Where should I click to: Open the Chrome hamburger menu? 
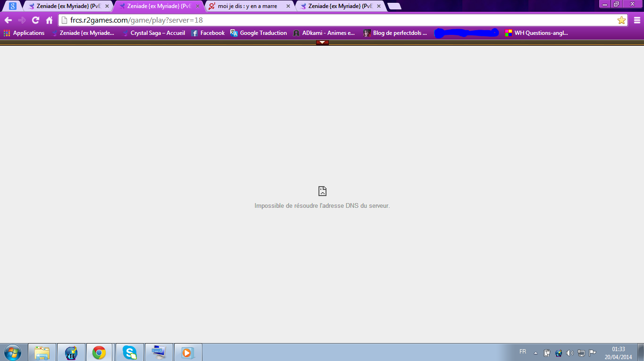[637, 20]
